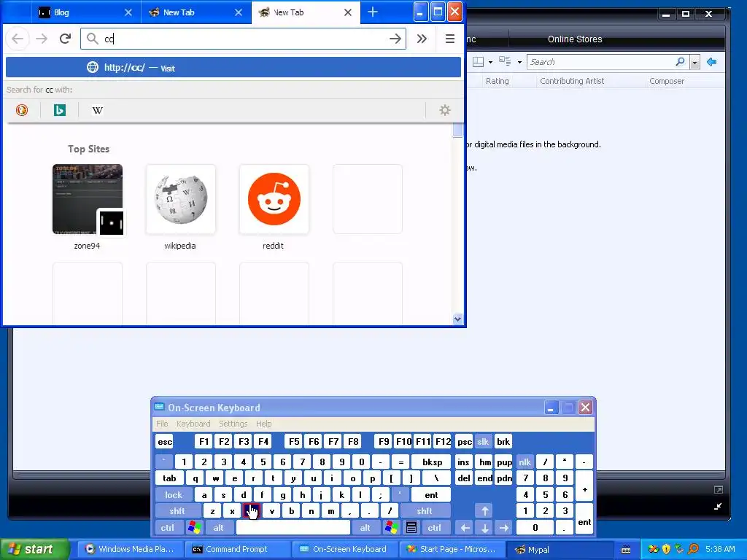
Task: Switch to the Blog tab
Action: pyautogui.click(x=79, y=12)
